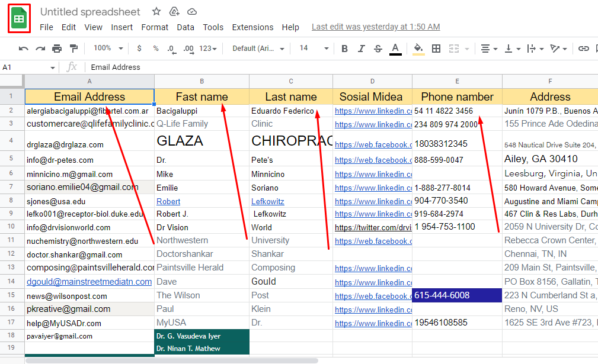Open the Help menu
Image resolution: width=598 pixels, height=364 pixels.
290,27
